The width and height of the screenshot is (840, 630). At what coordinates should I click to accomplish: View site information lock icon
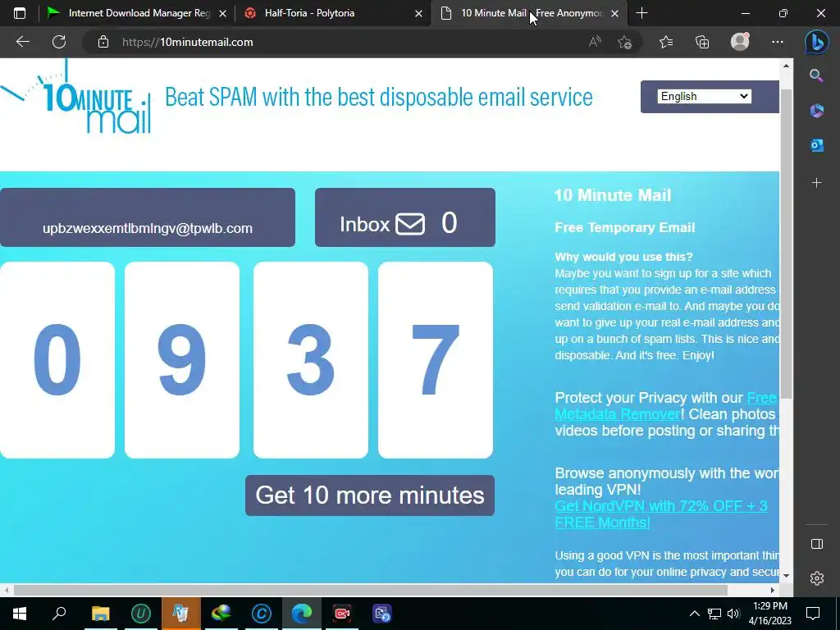tap(103, 42)
